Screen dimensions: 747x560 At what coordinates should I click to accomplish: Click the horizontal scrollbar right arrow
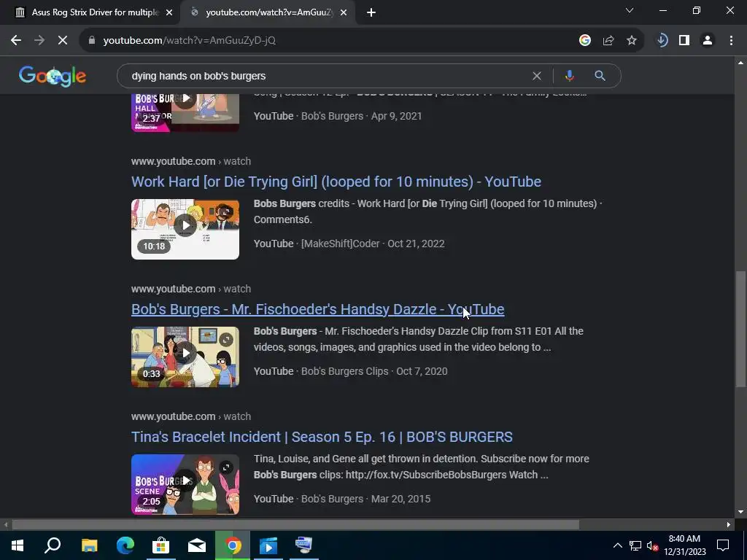(729, 524)
